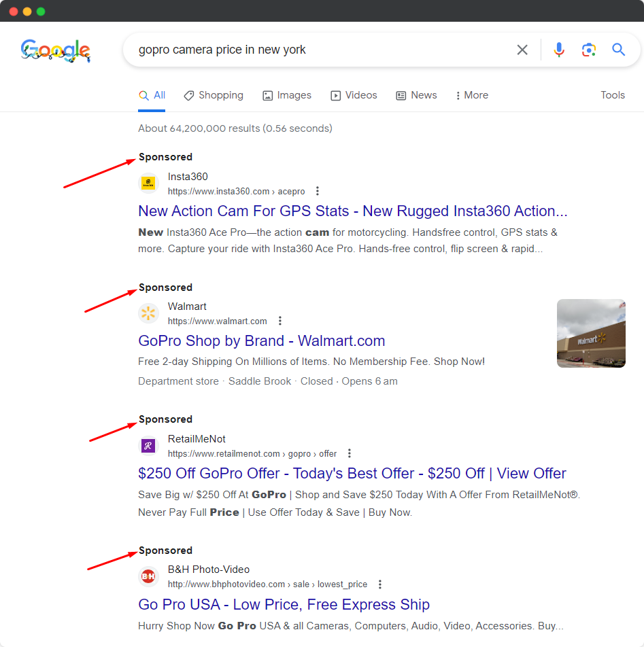The height and width of the screenshot is (647, 644).
Task: Open three-dot menu for Insta360 ad
Action: pos(317,191)
